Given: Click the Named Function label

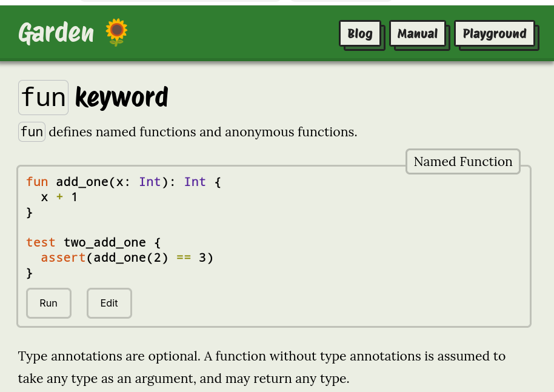Looking at the screenshot, I should tap(462, 162).
